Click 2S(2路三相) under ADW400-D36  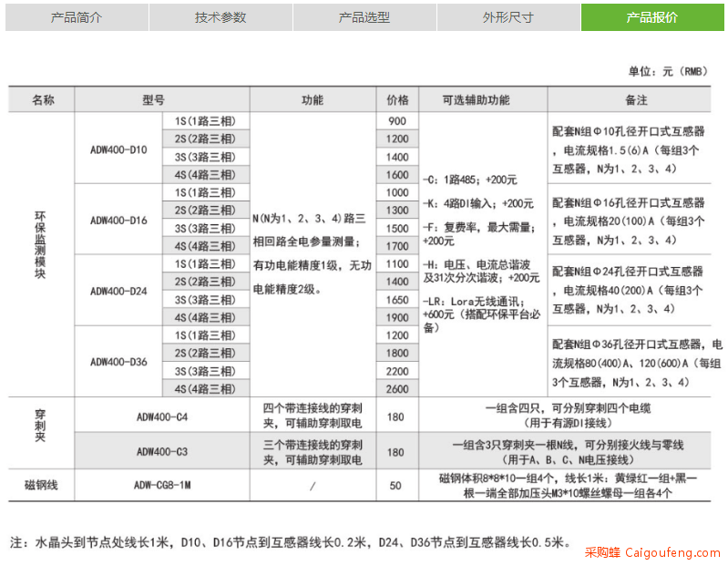coord(205,353)
